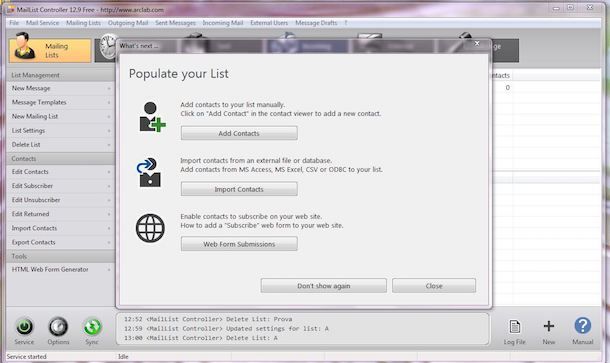The image size is (610, 363).
Task: Click the Add Contacts button
Action: coord(239,133)
